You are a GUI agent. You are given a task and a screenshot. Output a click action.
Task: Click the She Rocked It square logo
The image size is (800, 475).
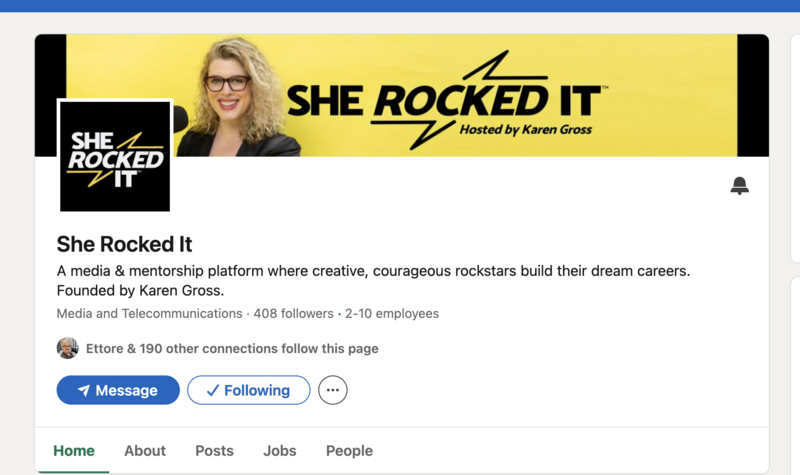115,156
